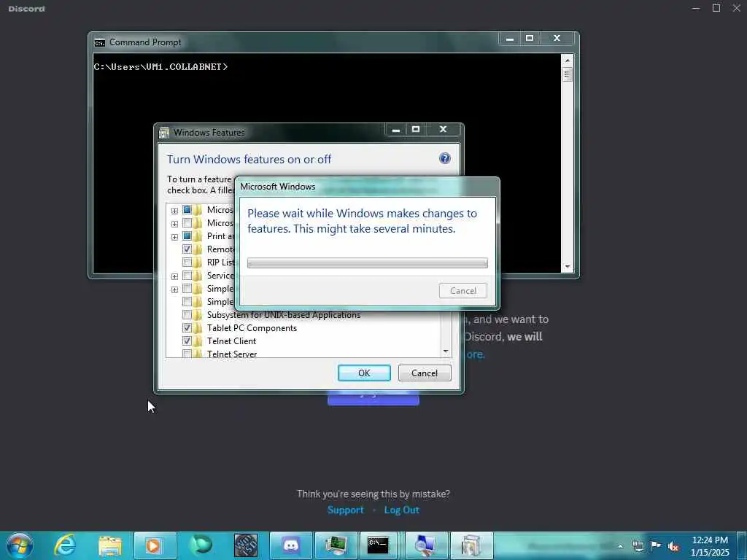Select Telnet Server row text
747x560 pixels.
click(232, 354)
